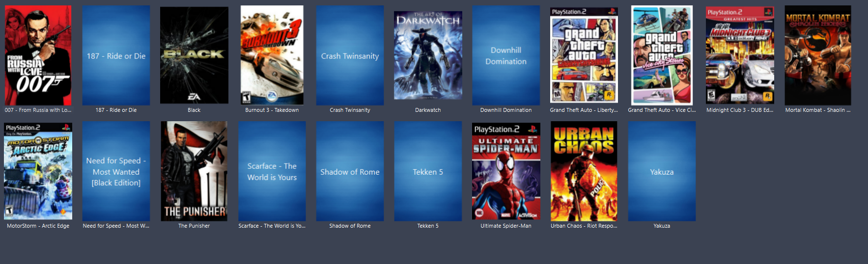
Task: Click the 'Yakuza' caption below cover
Action: [662, 226]
